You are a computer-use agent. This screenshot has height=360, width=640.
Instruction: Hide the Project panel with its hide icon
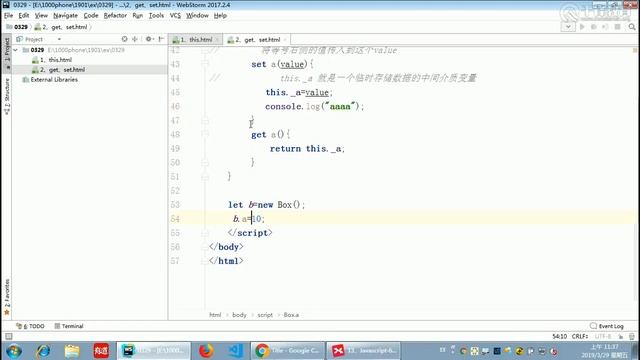pyautogui.click(x=161, y=39)
